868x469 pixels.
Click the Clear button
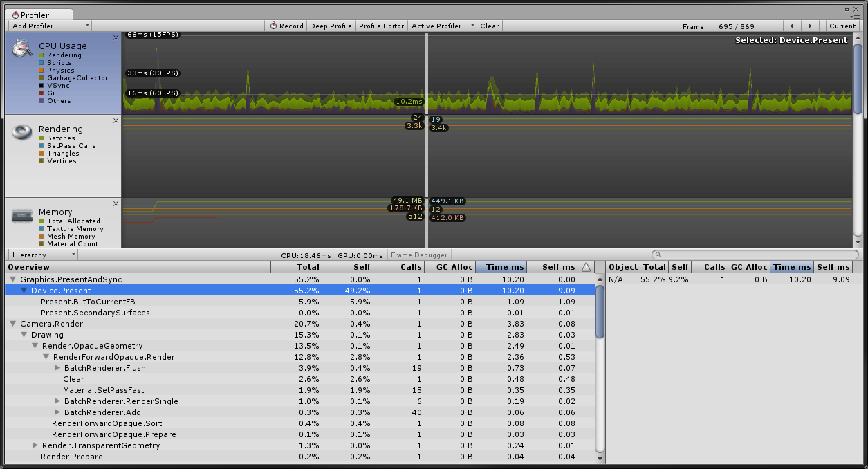[x=489, y=26]
